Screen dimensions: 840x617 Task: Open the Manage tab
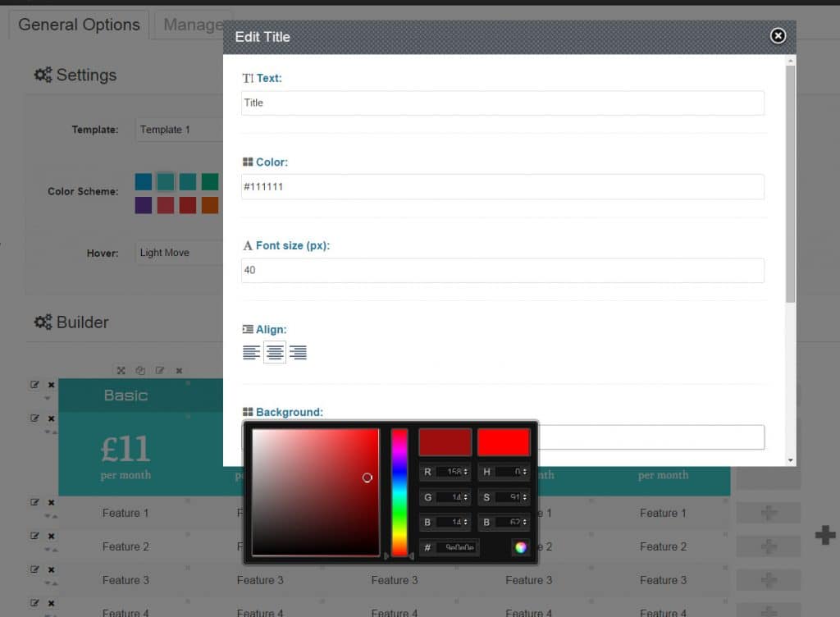[194, 25]
